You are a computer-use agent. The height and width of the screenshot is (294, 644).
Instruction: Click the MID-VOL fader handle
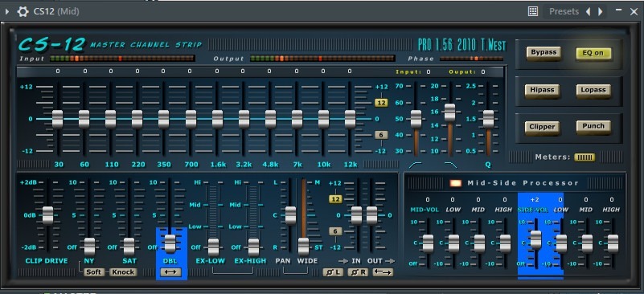pos(428,243)
